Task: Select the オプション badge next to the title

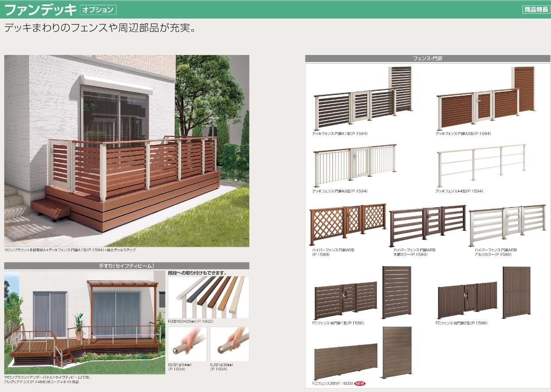Action: coord(98,9)
